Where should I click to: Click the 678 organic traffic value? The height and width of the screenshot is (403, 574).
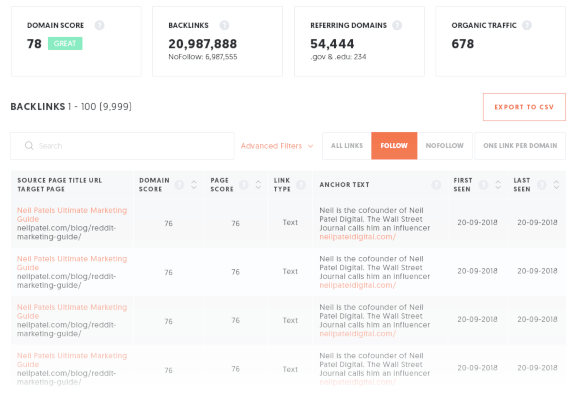[x=463, y=44]
